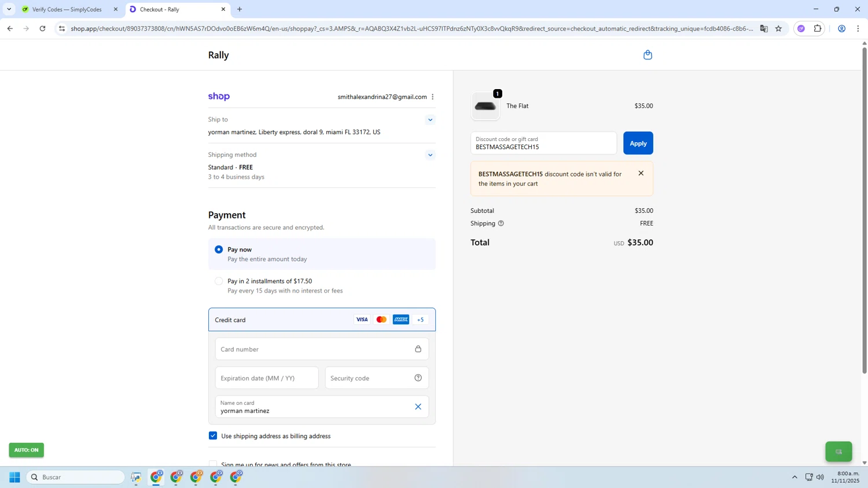Viewport: 868px width, 488px height.
Task: Go forward in browser history
Action: click(x=26, y=28)
